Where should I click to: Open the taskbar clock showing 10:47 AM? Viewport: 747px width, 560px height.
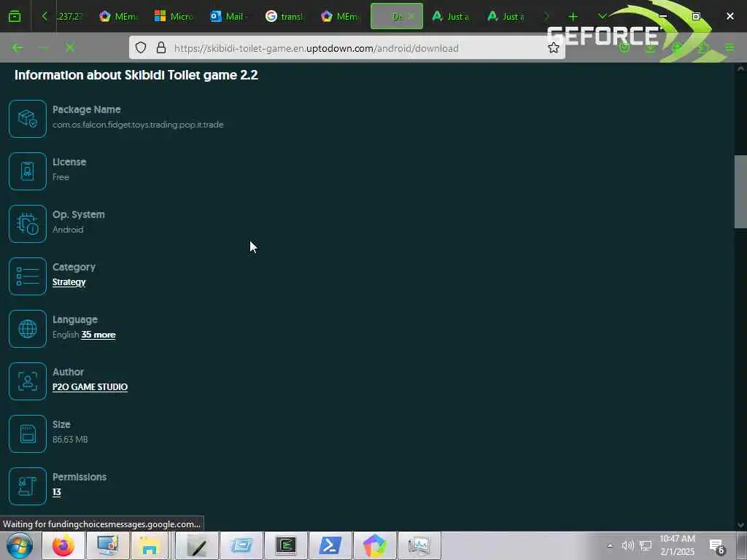[677, 545]
